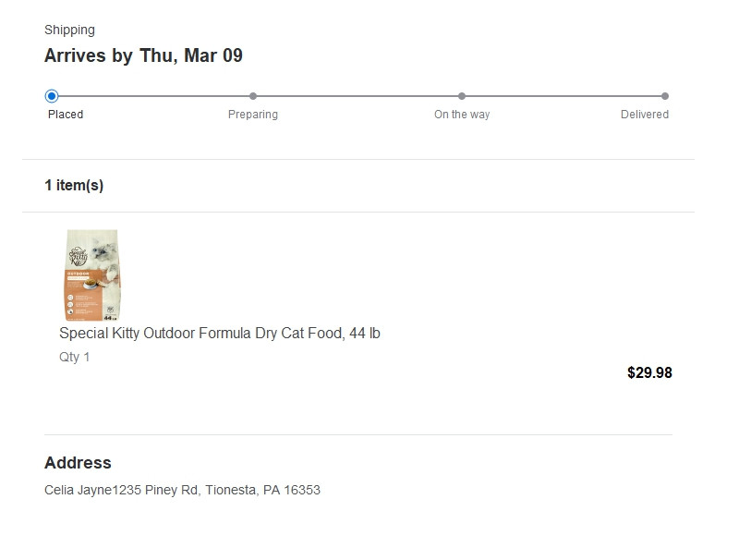Click the $29.98 item price
This screenshot has width=739, height=560.
(649, 373)
